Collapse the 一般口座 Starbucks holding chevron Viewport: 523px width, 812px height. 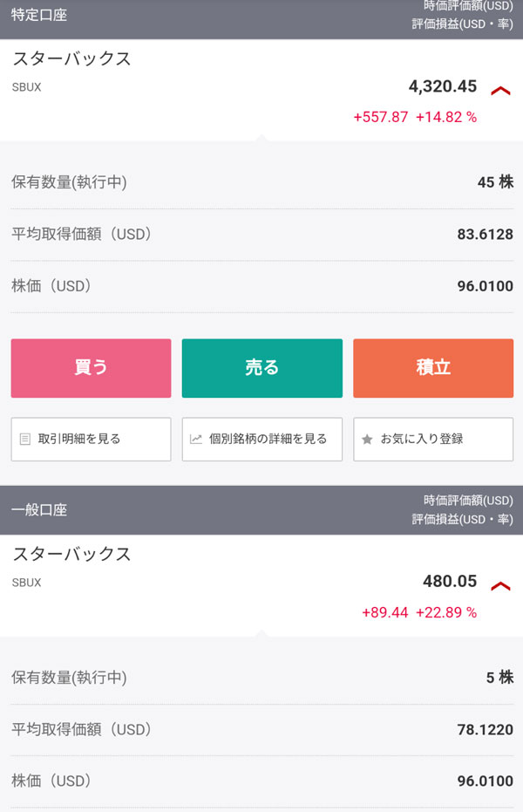pyautogui.click(x=500, y=586)
